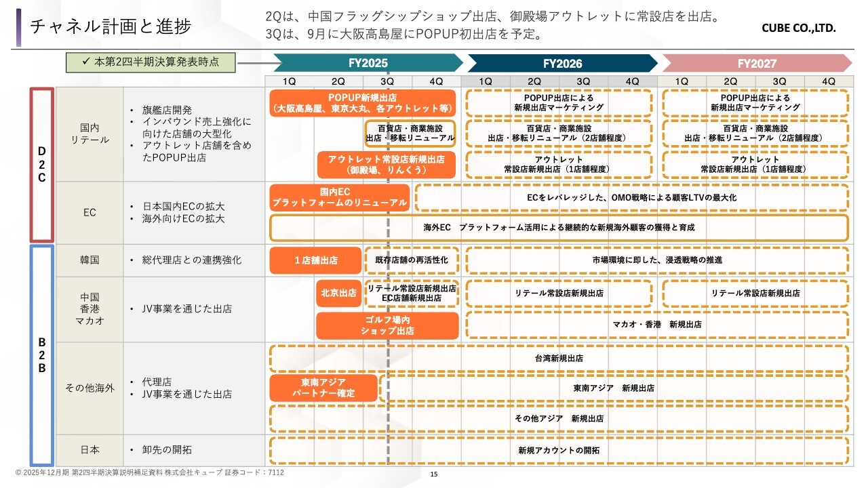Click the subtitle line starting with 2Qは

coord(492,16)
